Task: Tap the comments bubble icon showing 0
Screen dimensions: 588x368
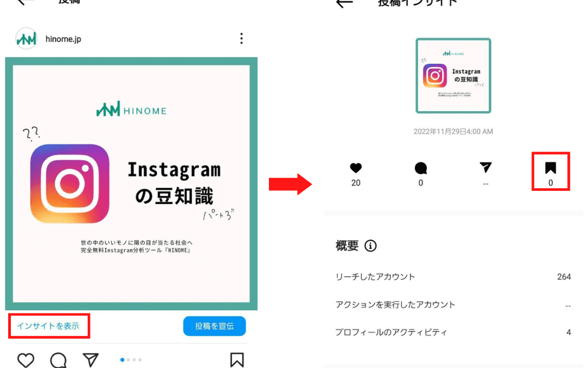Action: pyautogui.click(x=420, y=168)
